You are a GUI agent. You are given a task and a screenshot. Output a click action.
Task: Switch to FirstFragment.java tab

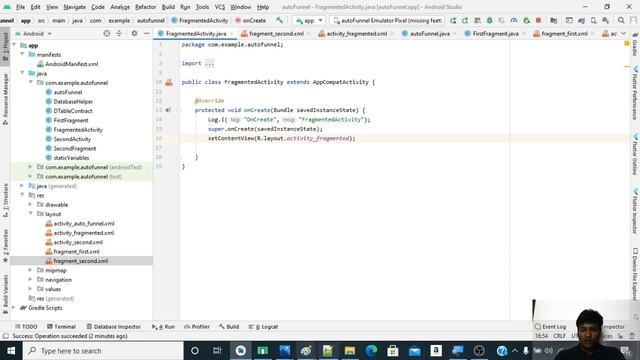pyautogui.click(x=495, y=33)
